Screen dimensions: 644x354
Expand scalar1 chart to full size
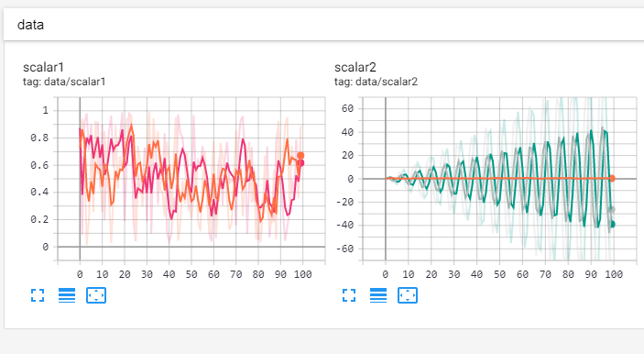pyautogui.click(x=38, y=295)
